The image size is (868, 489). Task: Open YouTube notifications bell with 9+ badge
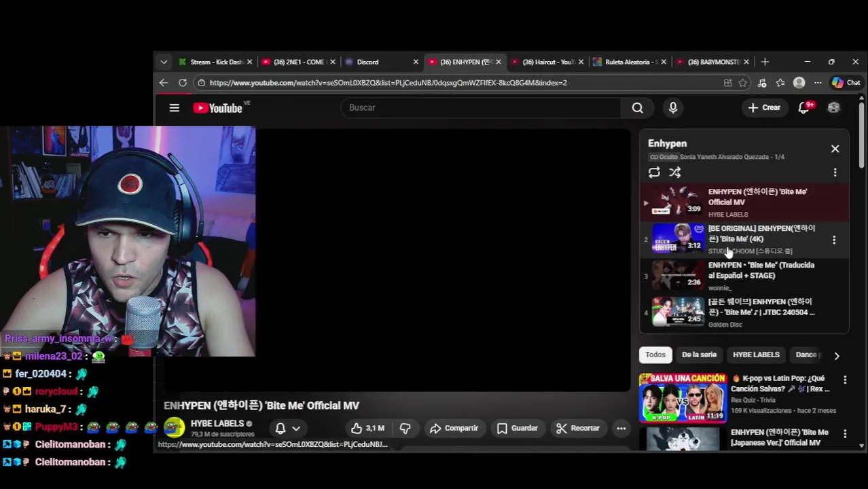point(804,107)
